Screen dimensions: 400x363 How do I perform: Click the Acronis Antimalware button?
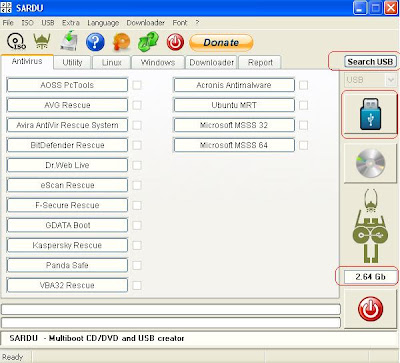pyautogui.click(x=234, y=85)
